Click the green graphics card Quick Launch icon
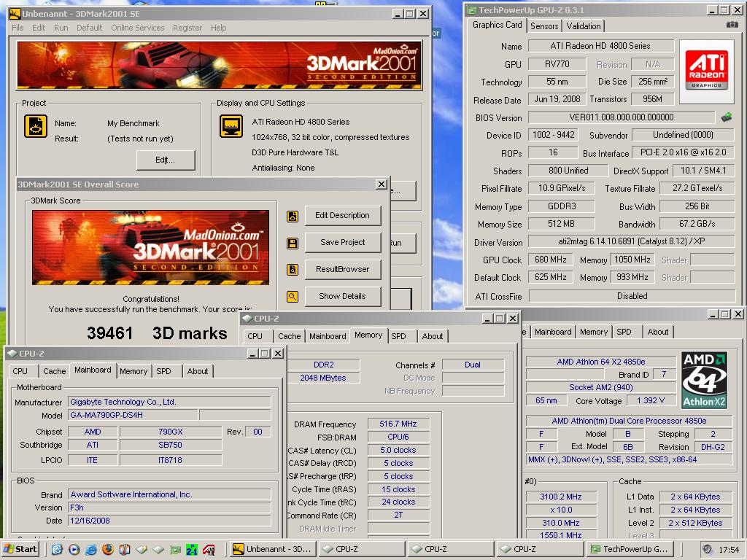The width and height of the screenshot is (747, 560). coord(175,550)
